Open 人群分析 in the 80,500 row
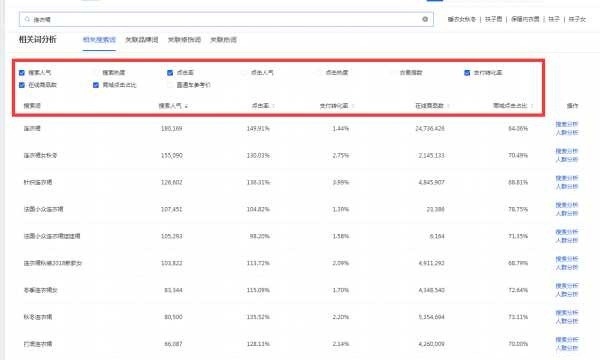The height and width of the screenshot is (360, 600). (x=567, y=321)
